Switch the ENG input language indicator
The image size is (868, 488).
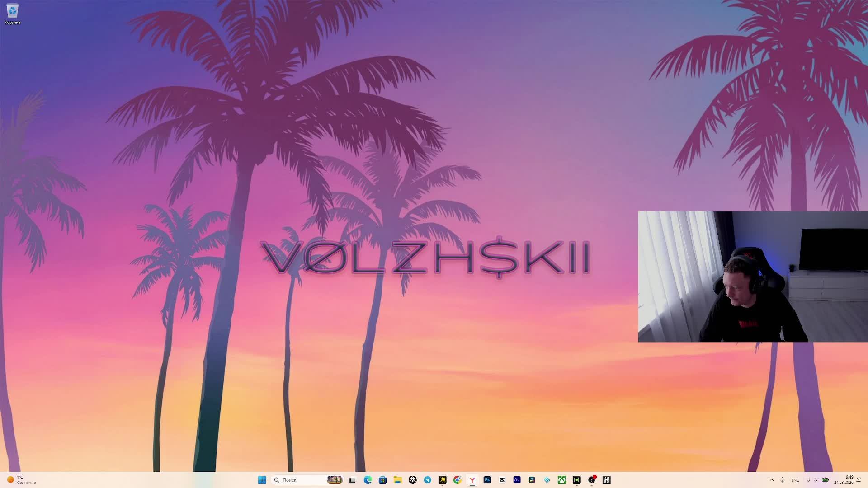[795, 480]
